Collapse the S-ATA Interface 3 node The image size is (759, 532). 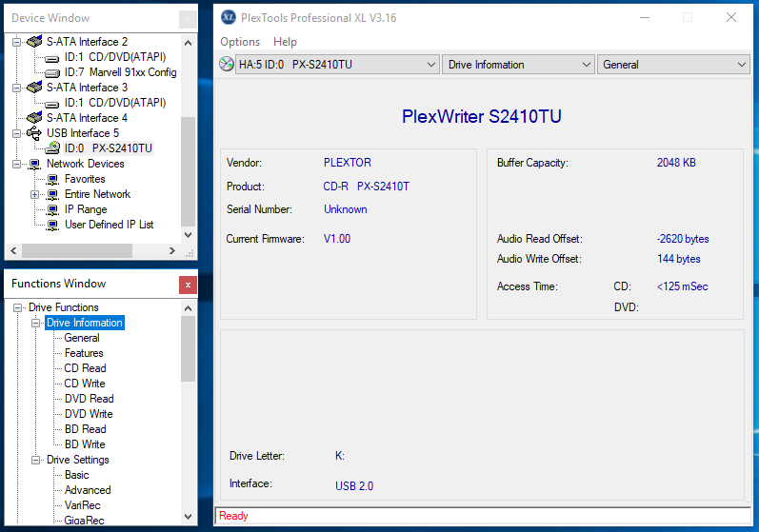pos(16,88)
